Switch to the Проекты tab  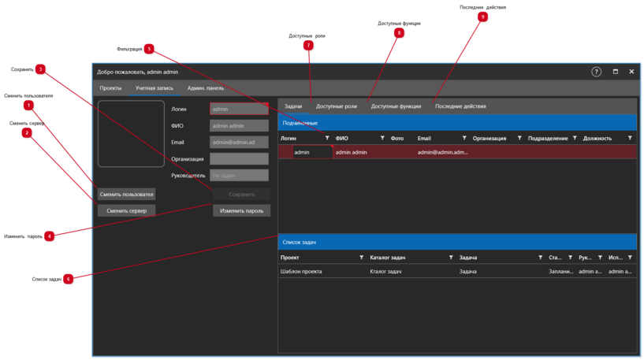click(110, 88)
